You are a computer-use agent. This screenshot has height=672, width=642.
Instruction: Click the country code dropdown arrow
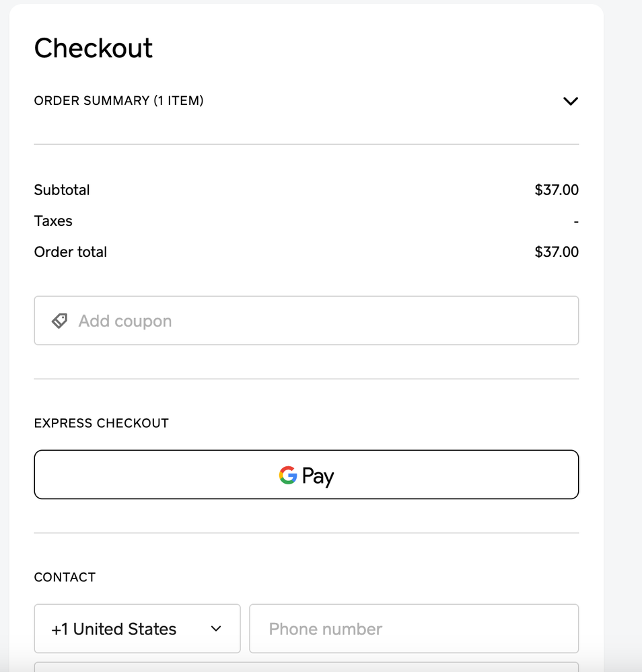point(216,629)
